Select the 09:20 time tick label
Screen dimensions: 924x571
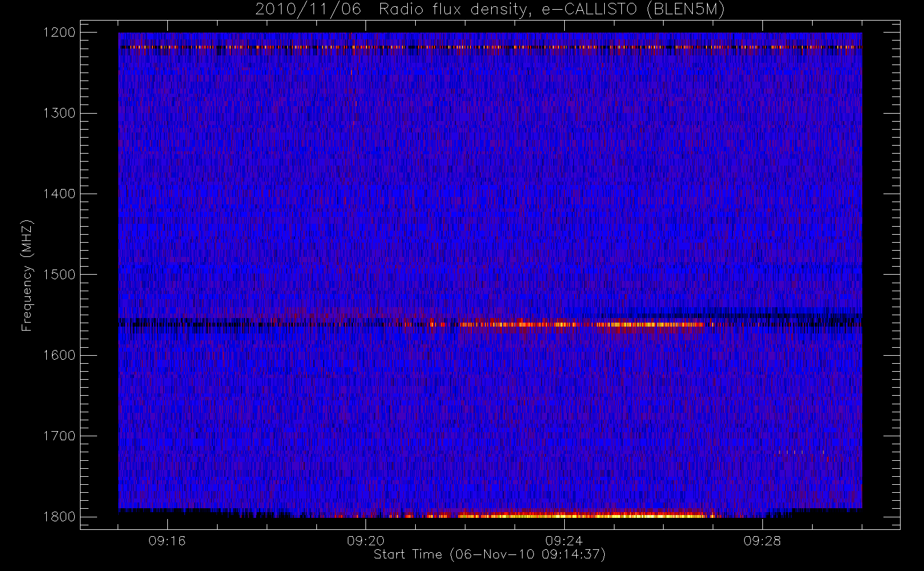pyautogui.click(x=365, y=541)
